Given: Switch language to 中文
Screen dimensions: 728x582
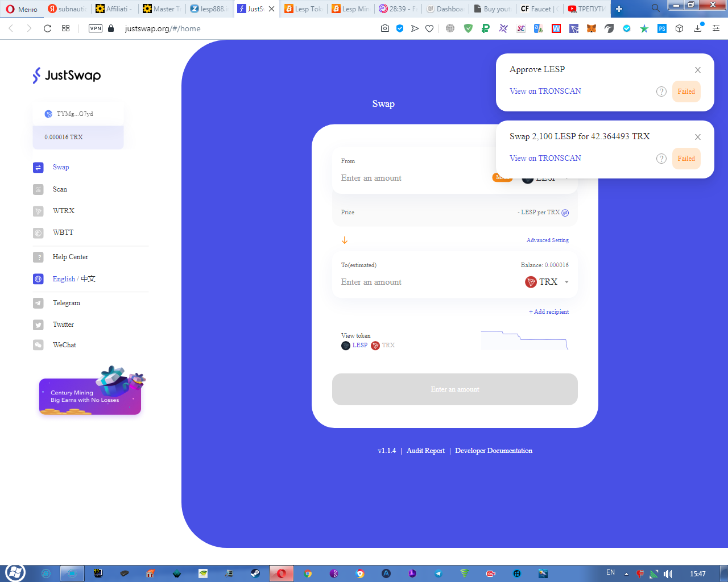Looking at the screenshot, I should (x=88, y=279).
